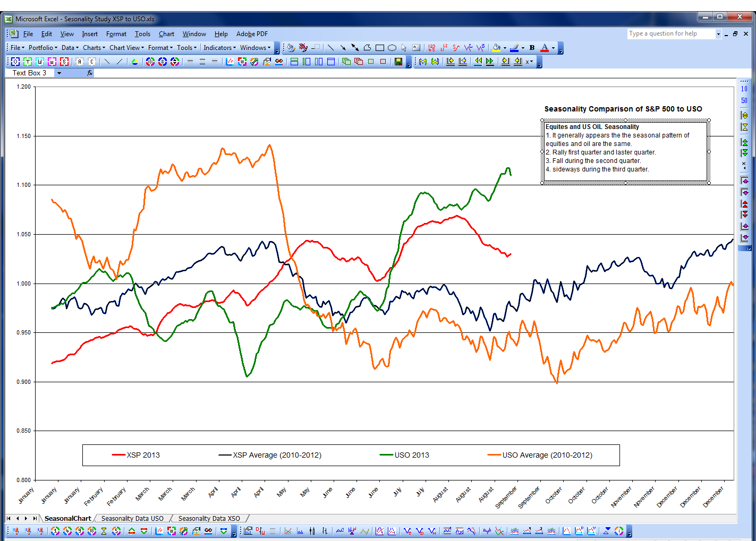The height and width of the screenshot is (541, 756).
Task: Open the Chart menu
Action: click(166, 34)
